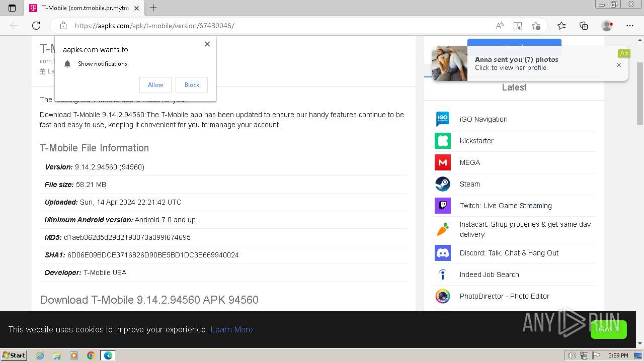This screenshot has height=362, width=644.
Task: Open Instacart shop groceries link
Action: click(525, 229)
